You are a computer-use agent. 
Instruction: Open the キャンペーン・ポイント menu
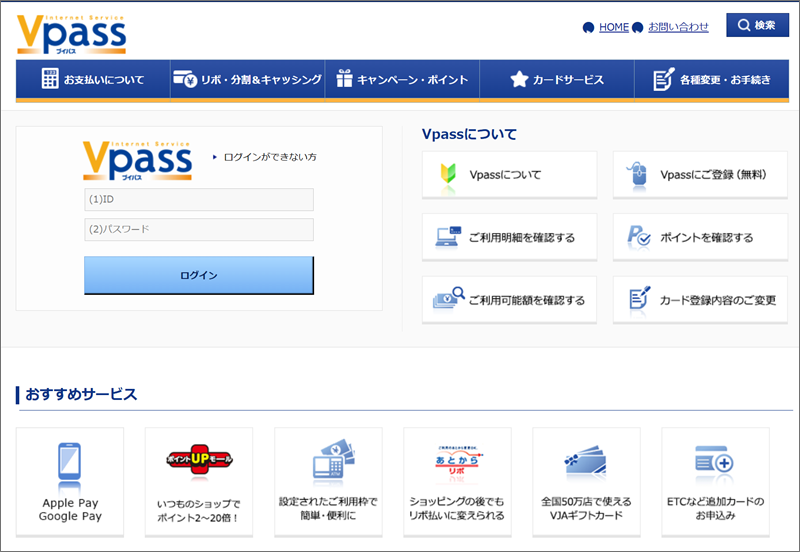click(402, 80)
